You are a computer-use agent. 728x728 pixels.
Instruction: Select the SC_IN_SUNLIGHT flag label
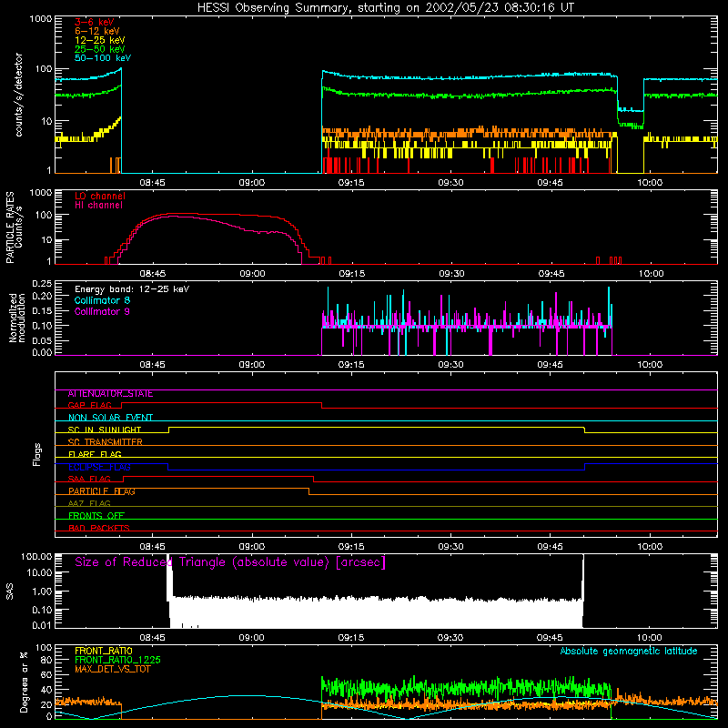[x=105, y=430]
